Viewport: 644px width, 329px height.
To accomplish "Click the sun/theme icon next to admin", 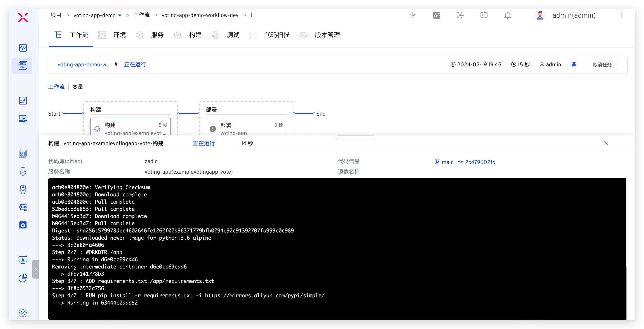I will pyautogui.click(x=574, y=64).
